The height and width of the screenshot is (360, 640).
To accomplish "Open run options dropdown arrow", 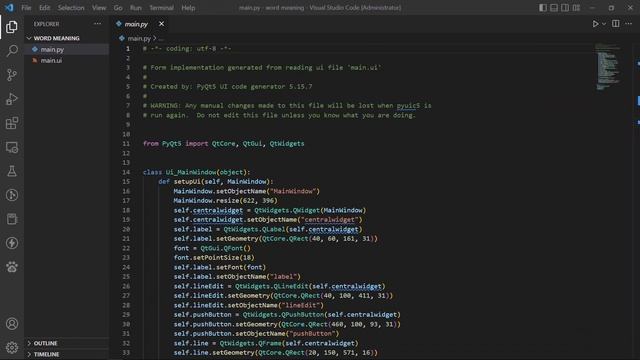I will (x=604, y=24).
